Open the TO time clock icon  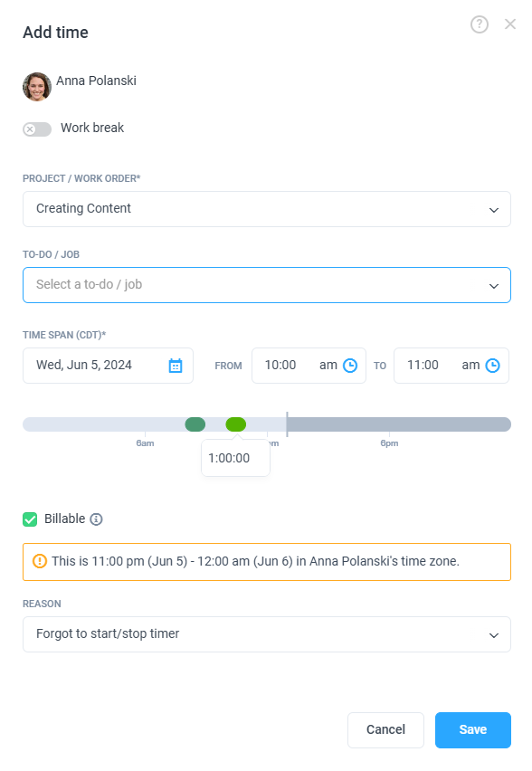pyautogui.click(x=492, y=366)
